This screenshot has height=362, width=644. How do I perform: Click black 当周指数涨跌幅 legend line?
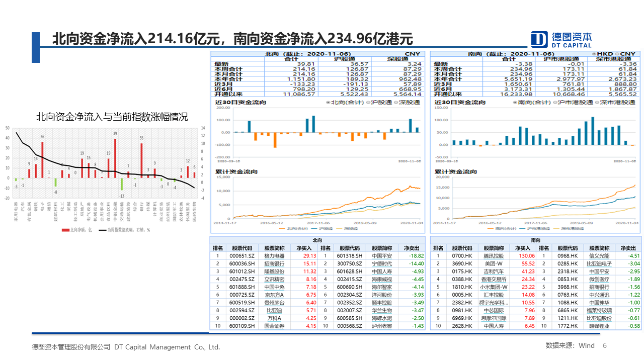pyautogui.click(x=102, y=230)
